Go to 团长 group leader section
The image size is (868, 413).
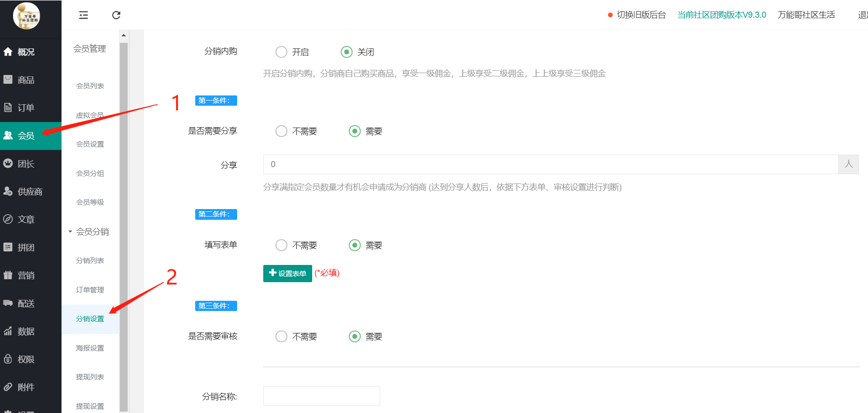coord(19,164)
